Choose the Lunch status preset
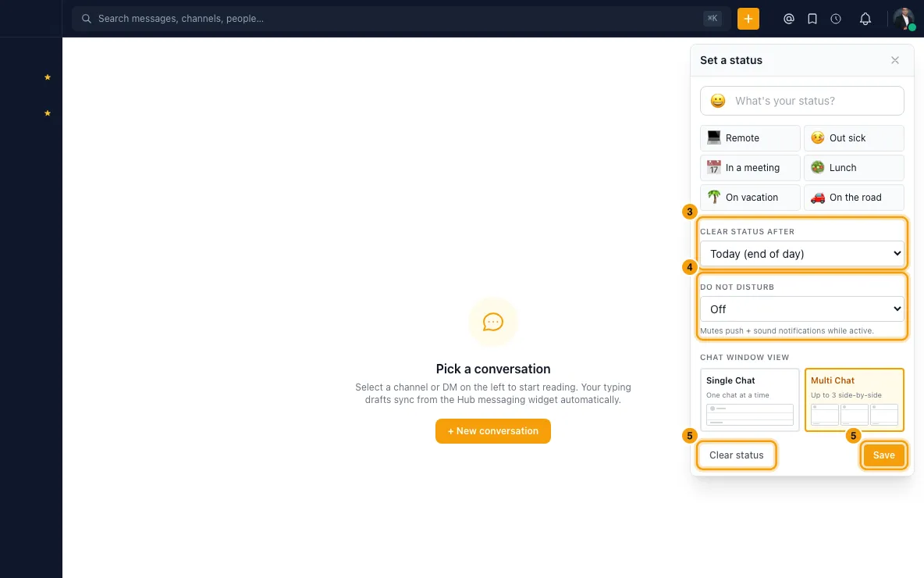924x578 pixels. coord(854,167)
